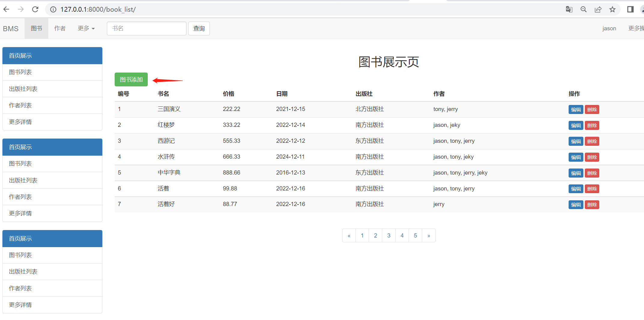Edit the 中华字典 book row
This screenshot has width=644, height=320.
click(576, 173)
